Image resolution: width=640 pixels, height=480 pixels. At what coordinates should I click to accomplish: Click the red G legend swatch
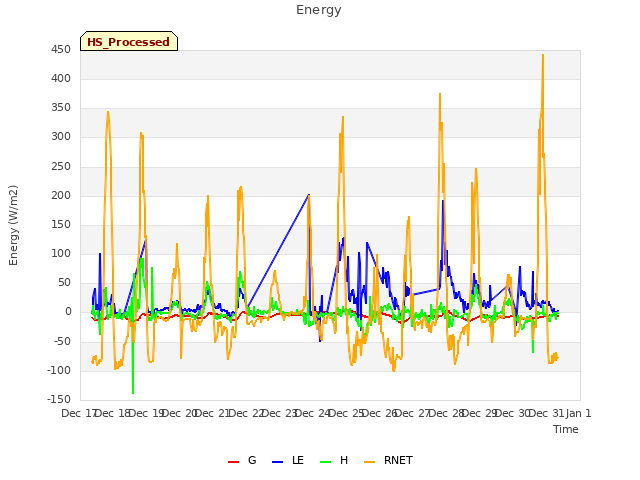(233, 462)
